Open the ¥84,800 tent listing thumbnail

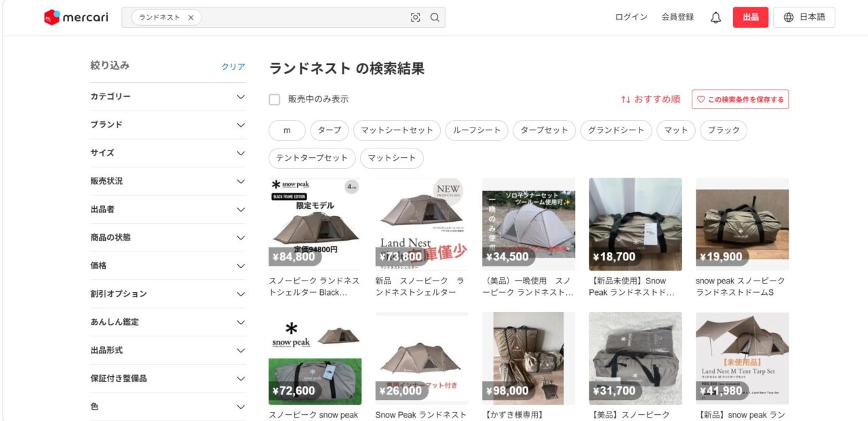(x=315, y=224)
